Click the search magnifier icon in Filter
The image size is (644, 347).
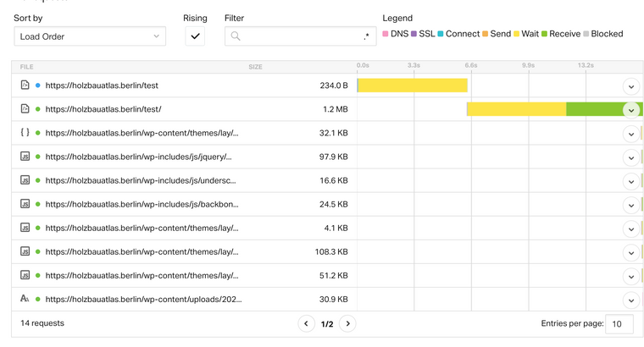tap(236, 36)
